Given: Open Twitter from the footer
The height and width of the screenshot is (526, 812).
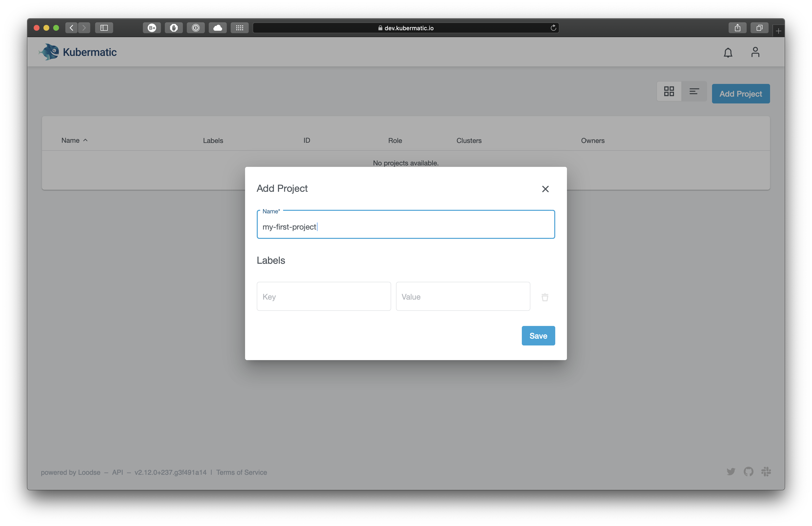Looking at the screenshot, I should click(731, 472).
